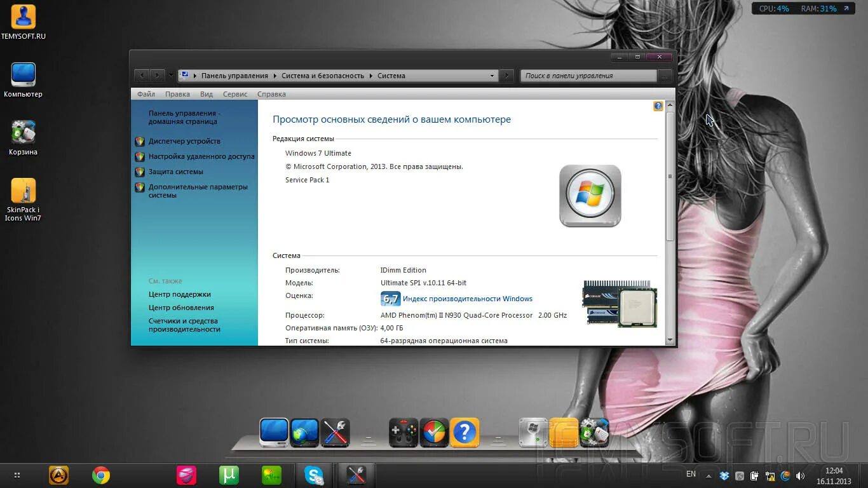Expand arrow after Панель управления breadcrumb

coord(275,76)
